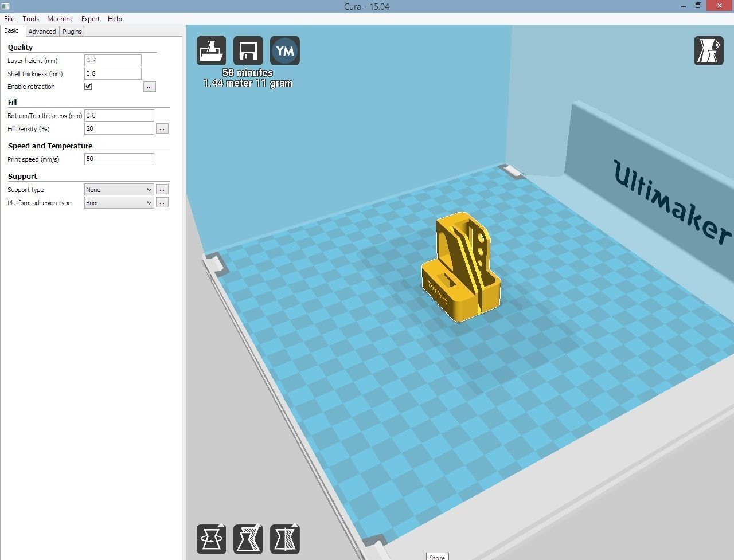Open the Support type dropdown
Screen dimensions: 734x560
pyautogui.click(x=118, y=189)
